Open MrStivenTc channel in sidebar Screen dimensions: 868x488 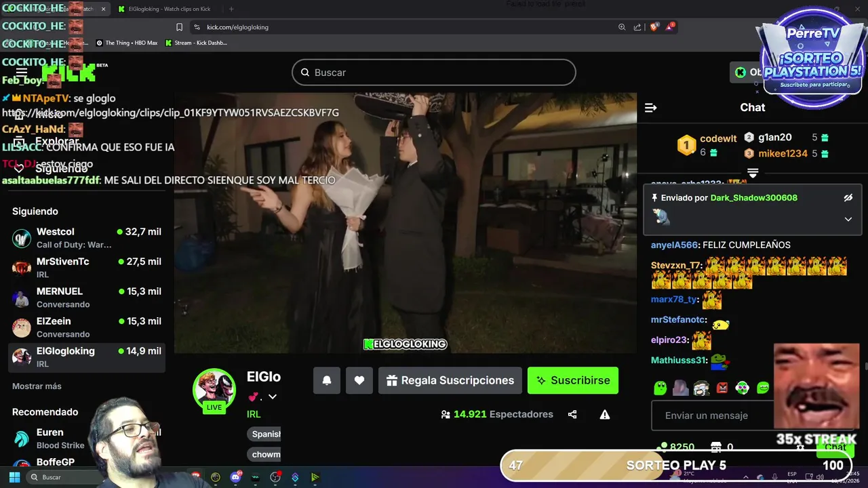click(87, 268)
